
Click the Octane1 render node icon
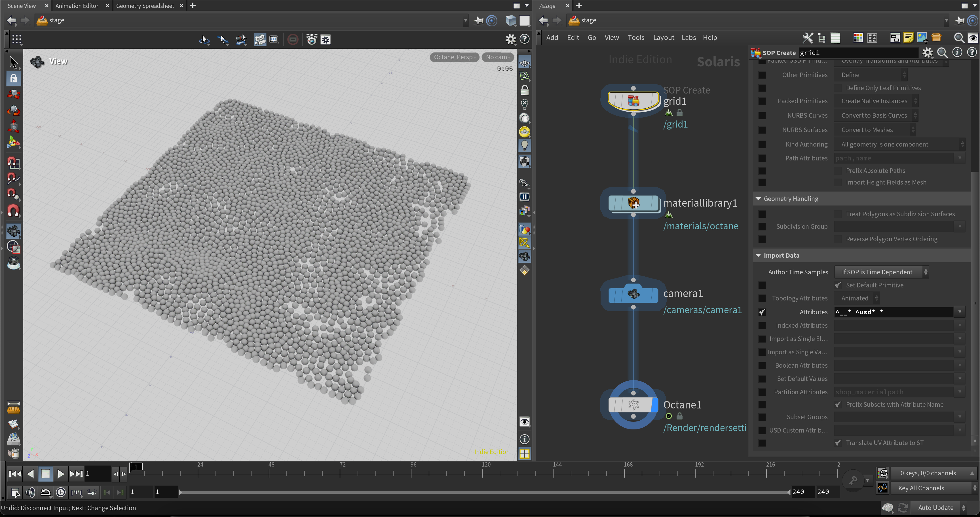(x=633, y=404)
